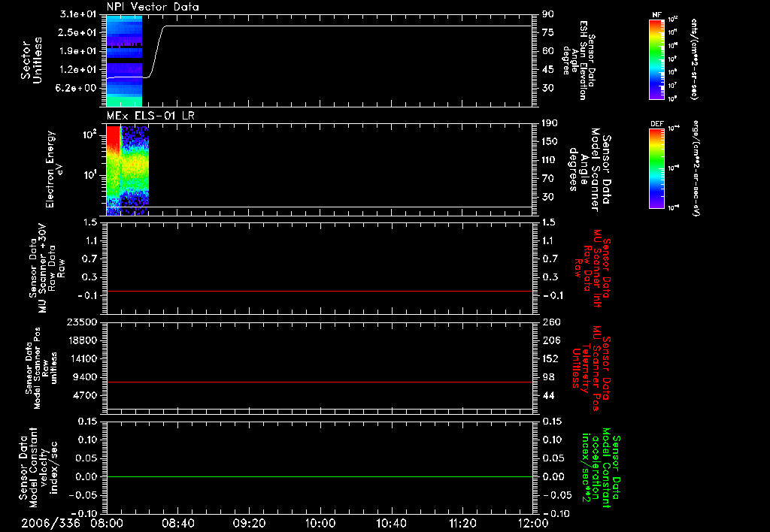Click the red line in Model Scanner Pos panel

(x=320, y=382)
